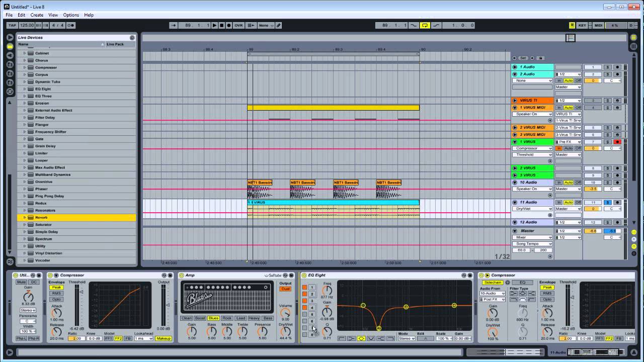Toggle the yellow Loop switch

pos(425,25)
